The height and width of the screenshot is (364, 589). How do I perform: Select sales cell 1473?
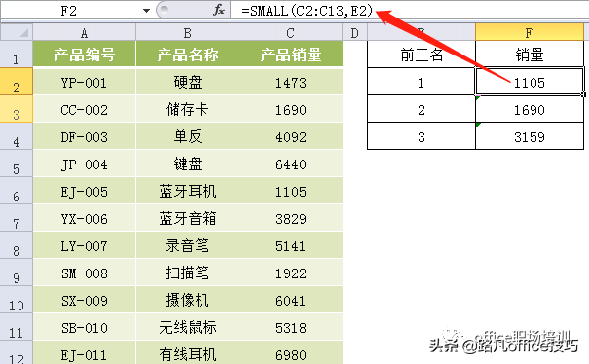[291, 82]
